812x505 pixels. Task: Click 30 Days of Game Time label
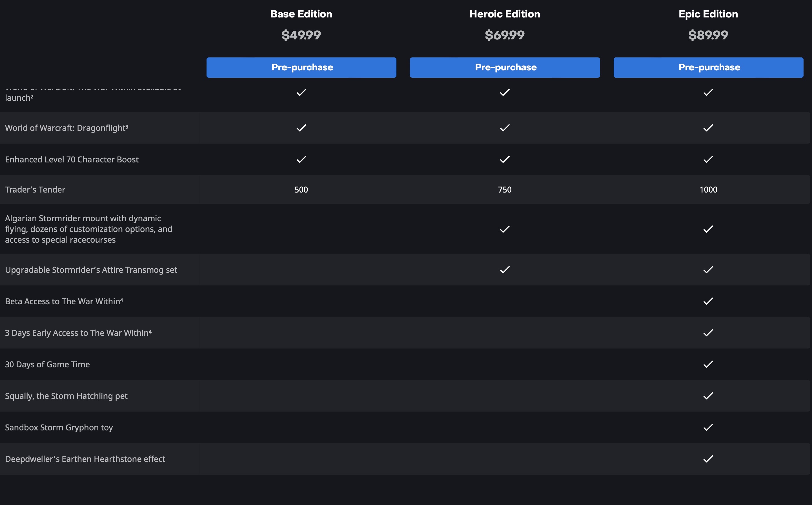coord(47,364)
